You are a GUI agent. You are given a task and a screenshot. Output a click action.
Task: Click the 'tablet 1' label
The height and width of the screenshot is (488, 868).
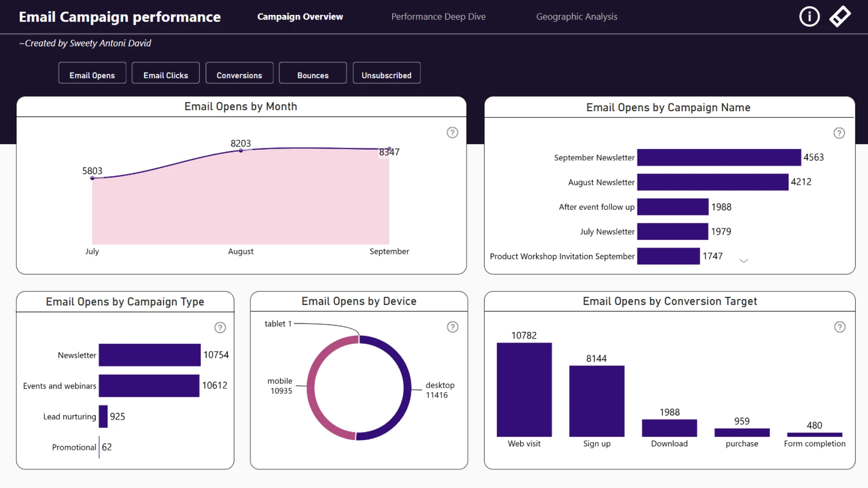click(x=278, y=324)
